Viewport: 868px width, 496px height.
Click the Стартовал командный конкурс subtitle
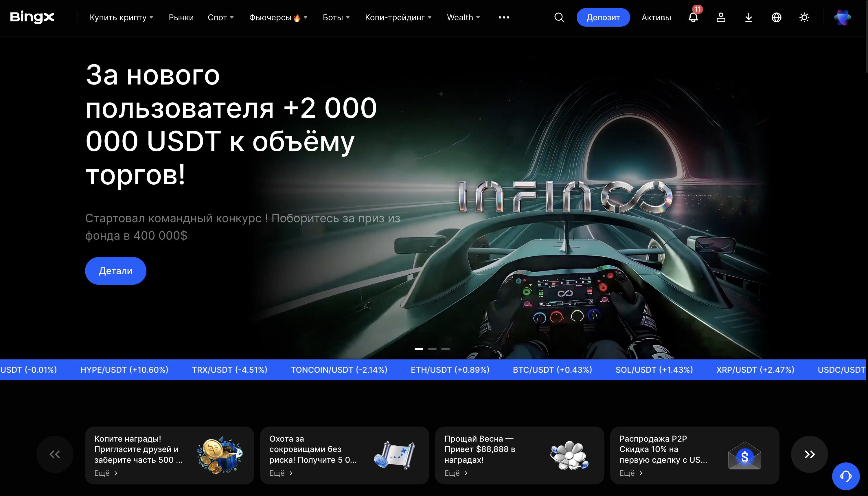tap(242, 227)
